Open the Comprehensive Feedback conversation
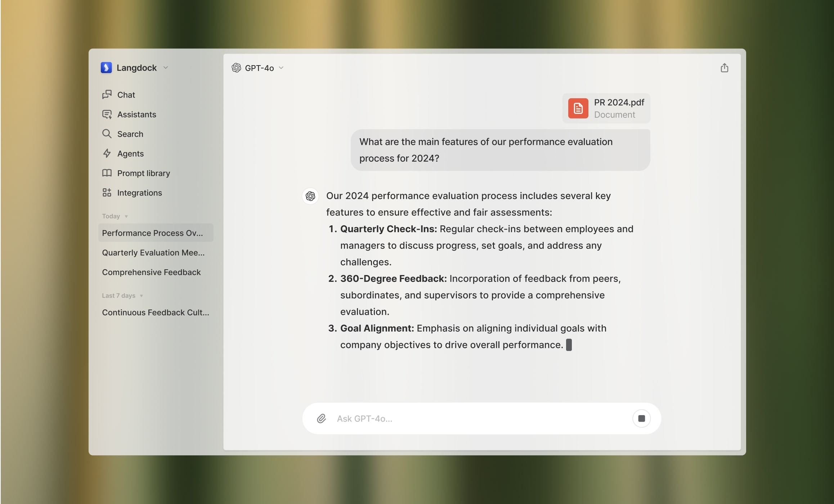 coord(151,272)
